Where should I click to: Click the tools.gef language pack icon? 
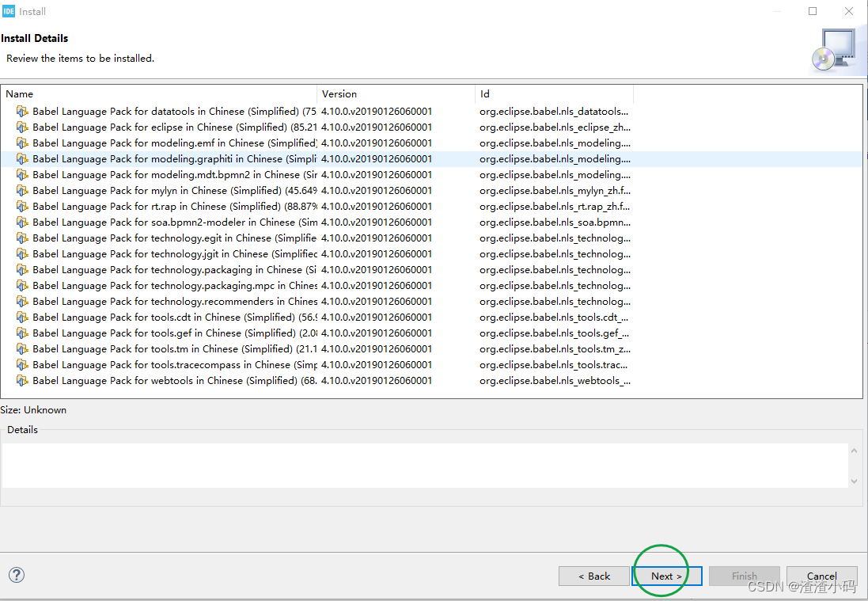coord(22,333)
